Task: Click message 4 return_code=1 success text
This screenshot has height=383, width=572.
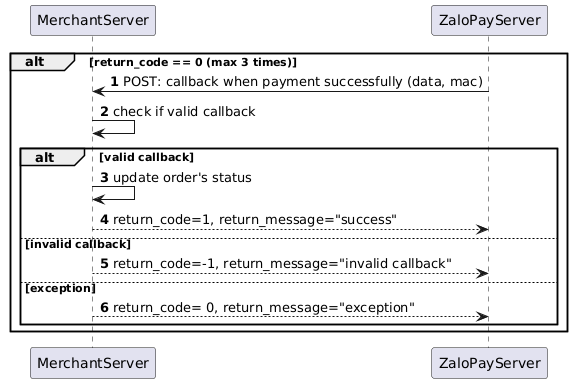Action: click(248, 220)
